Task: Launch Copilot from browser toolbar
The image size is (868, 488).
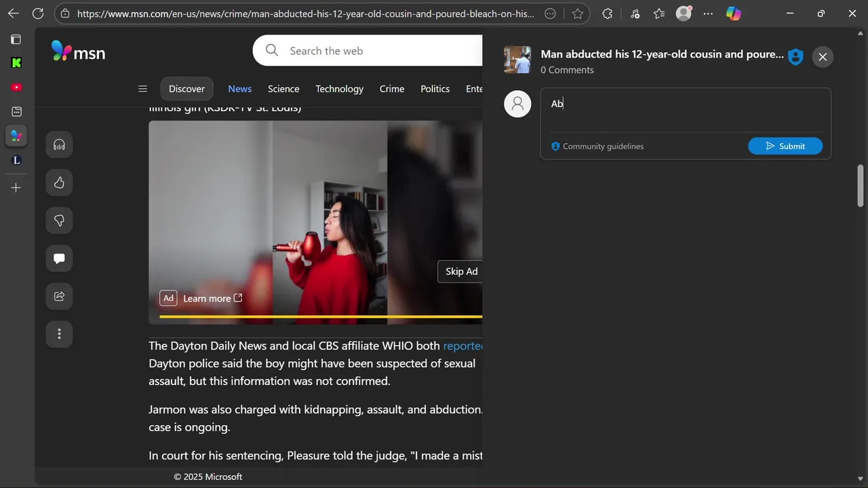Action: pyautogui.click(x=734, y=14)
